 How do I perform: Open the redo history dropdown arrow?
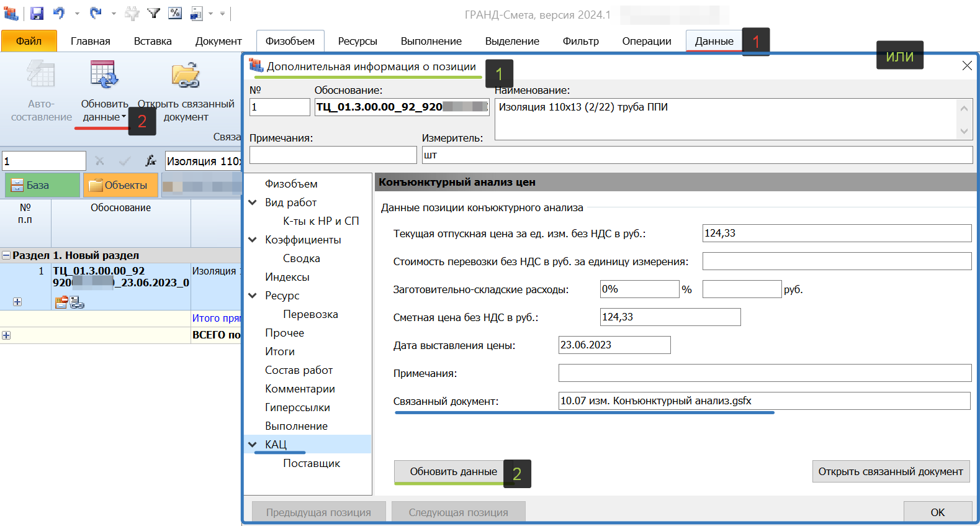pyautogui.click(x=114, y=14)
